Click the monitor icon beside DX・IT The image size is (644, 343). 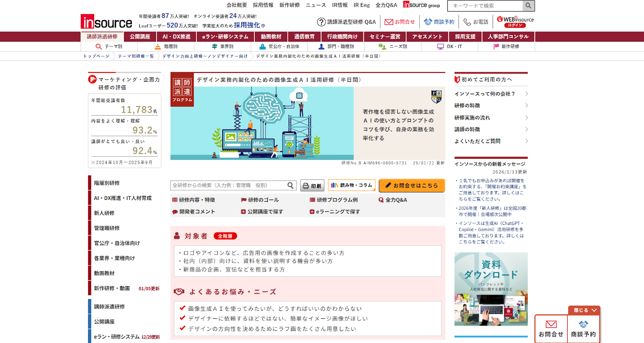(440, 47)
